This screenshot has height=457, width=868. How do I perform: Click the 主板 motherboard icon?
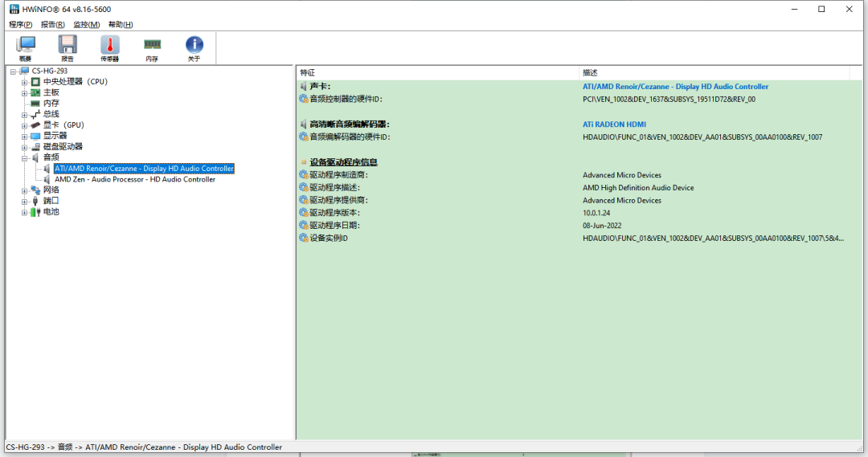[x=35, y=92]
